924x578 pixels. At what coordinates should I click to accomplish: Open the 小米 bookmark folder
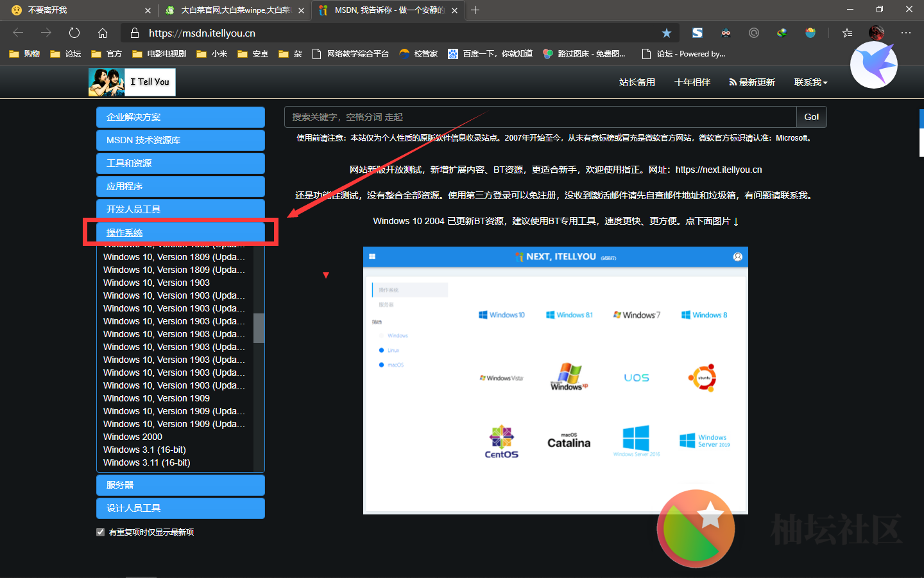pos(212,54)
